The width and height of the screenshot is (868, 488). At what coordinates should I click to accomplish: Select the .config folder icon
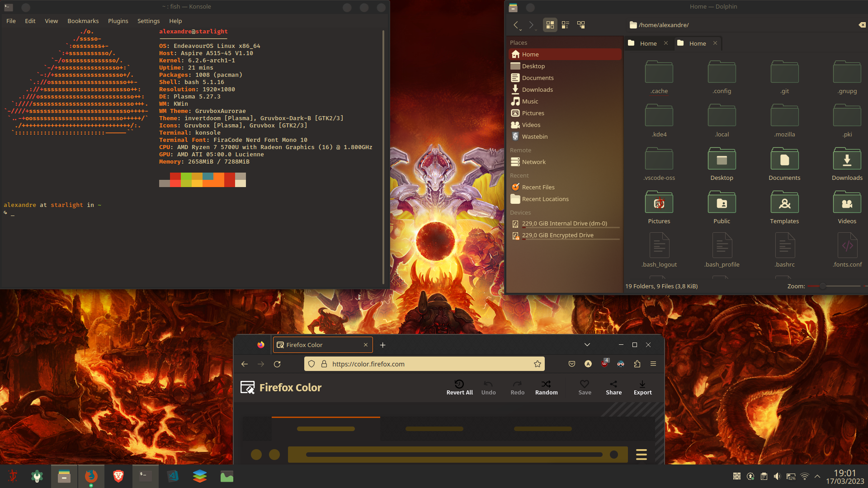coord(722,72)
